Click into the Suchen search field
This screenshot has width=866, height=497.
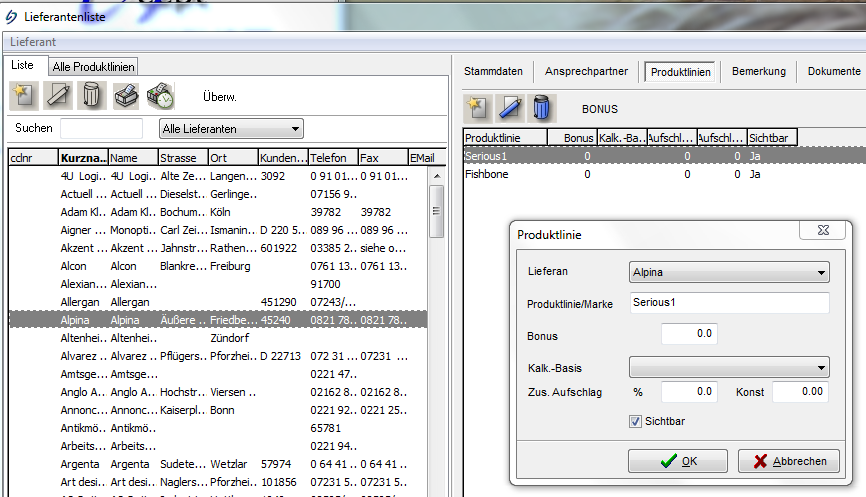click(101, 129)
